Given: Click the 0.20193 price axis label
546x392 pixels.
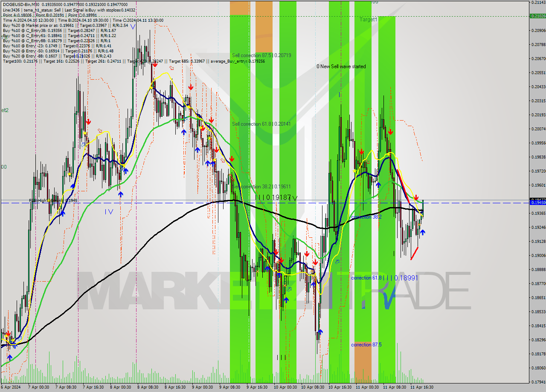Looking at the screenshot, I should (x=538, y=115).
